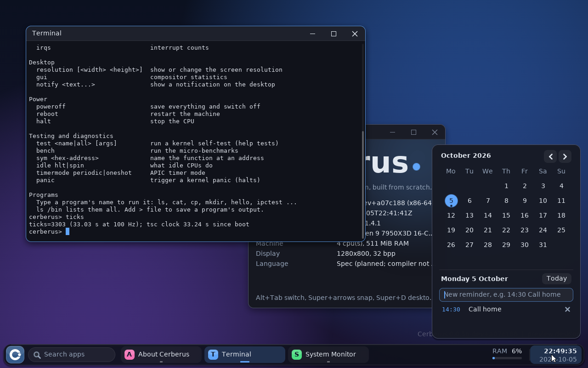This screenshot has width=588, height=368.
Task: Click the RAM usage bar in taskbar
Action: [507, 358]
